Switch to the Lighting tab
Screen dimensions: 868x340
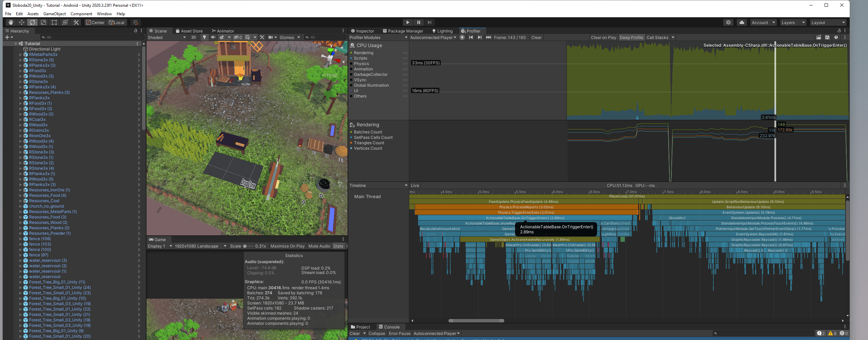pos(442,31)
